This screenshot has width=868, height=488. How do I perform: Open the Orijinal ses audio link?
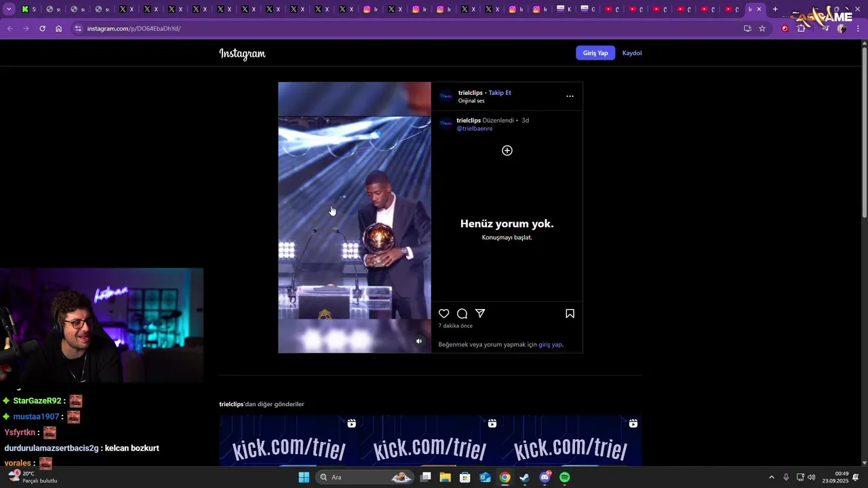tap(471, 101)
